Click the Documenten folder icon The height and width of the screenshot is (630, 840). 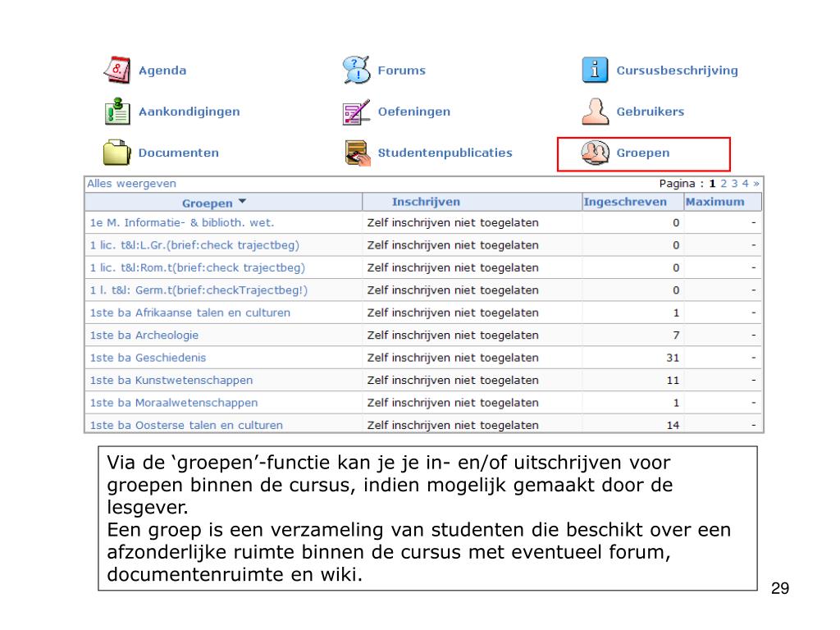[x=116, y=153]
